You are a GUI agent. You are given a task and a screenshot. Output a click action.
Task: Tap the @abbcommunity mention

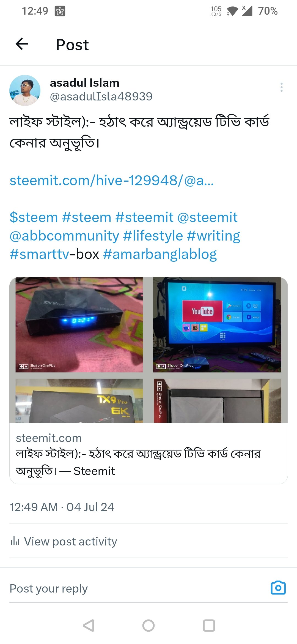click(x=64, y=236)
